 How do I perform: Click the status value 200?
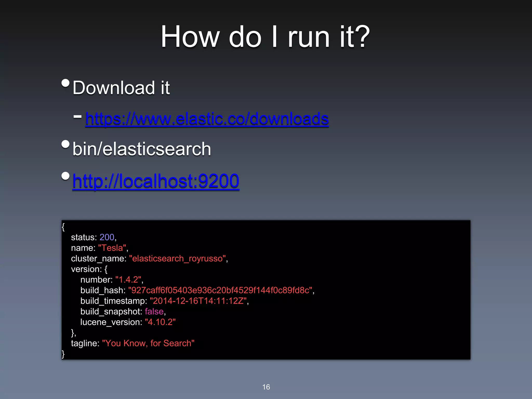click(x=107, y=237)
